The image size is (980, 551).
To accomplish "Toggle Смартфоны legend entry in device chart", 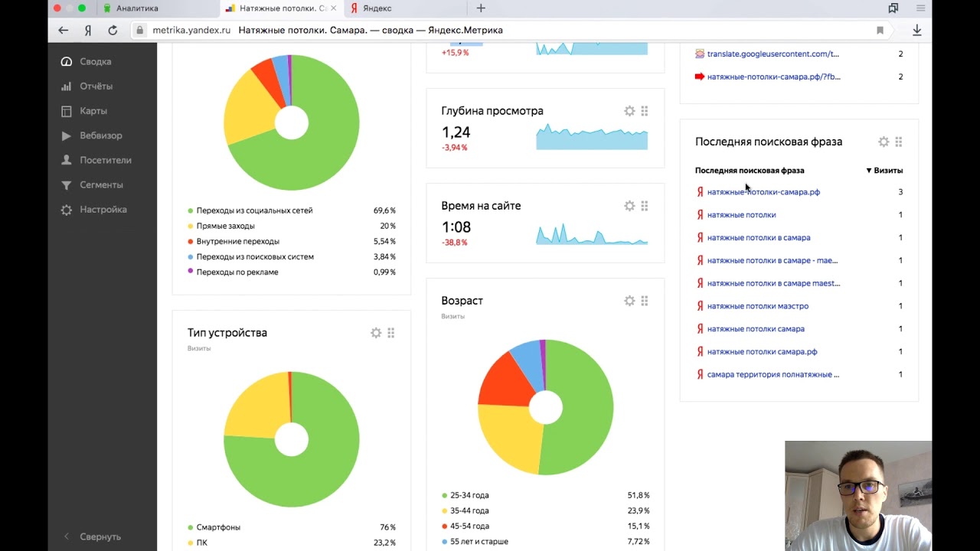I will pyautogui.click(x=218, y=527).
